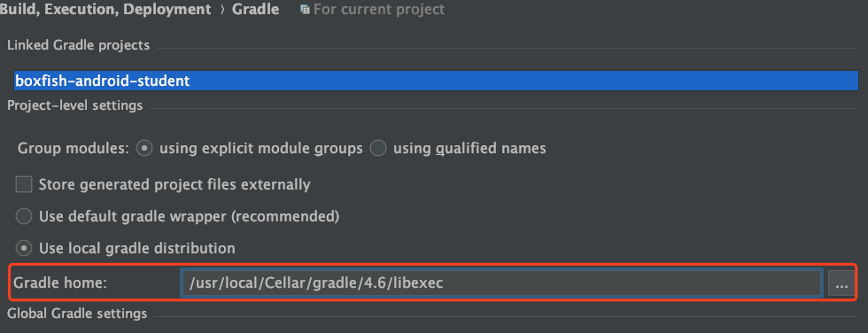Click the "libexec" text in Gradle path
This screenshot has width=868, height=333.
point(418,283)
